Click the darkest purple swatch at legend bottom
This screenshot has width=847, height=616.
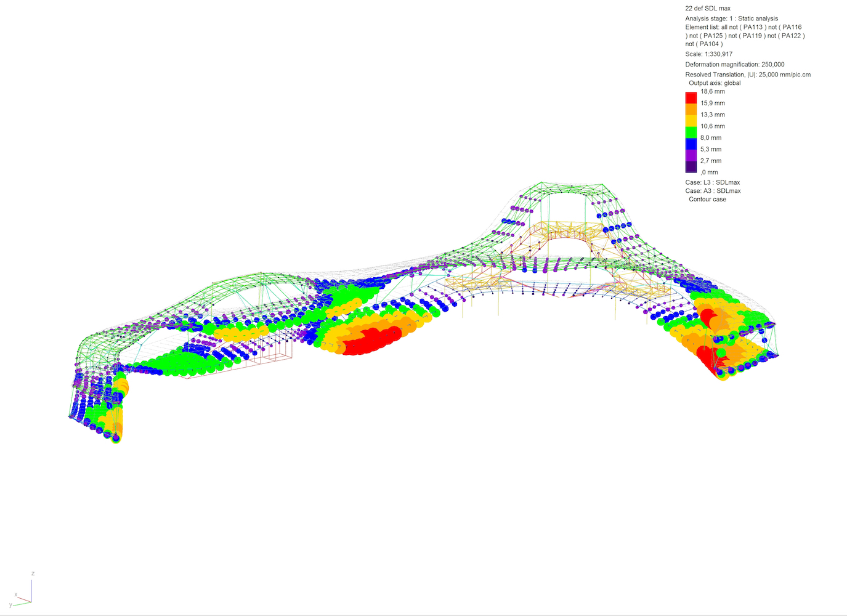[691, 167]
